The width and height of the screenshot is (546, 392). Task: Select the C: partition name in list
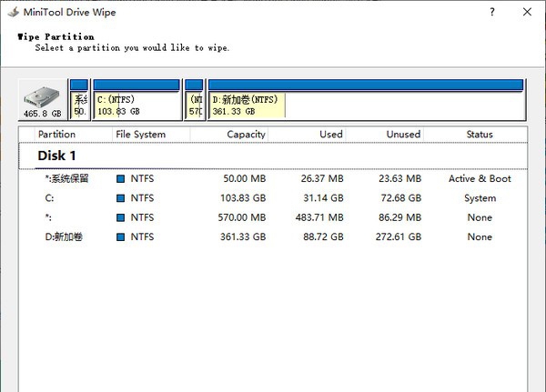(49, 198)
